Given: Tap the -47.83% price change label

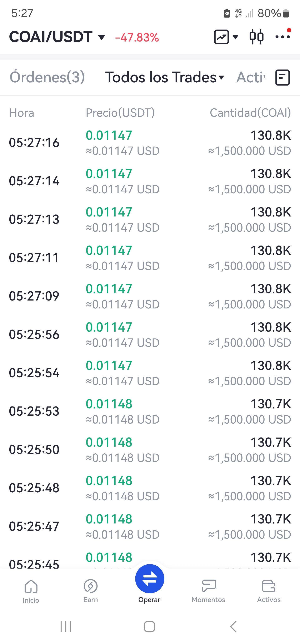Looking at the screenshot, I should (x=137, y=38).
